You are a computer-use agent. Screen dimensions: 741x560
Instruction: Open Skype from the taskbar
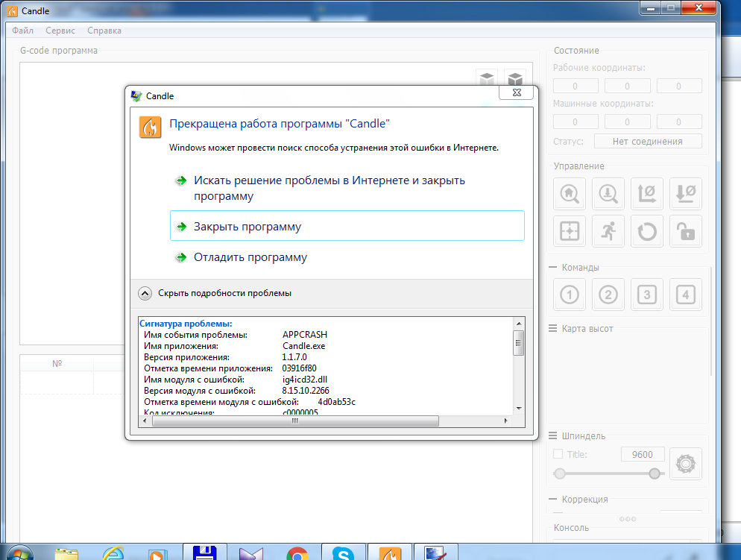[343, 553]
